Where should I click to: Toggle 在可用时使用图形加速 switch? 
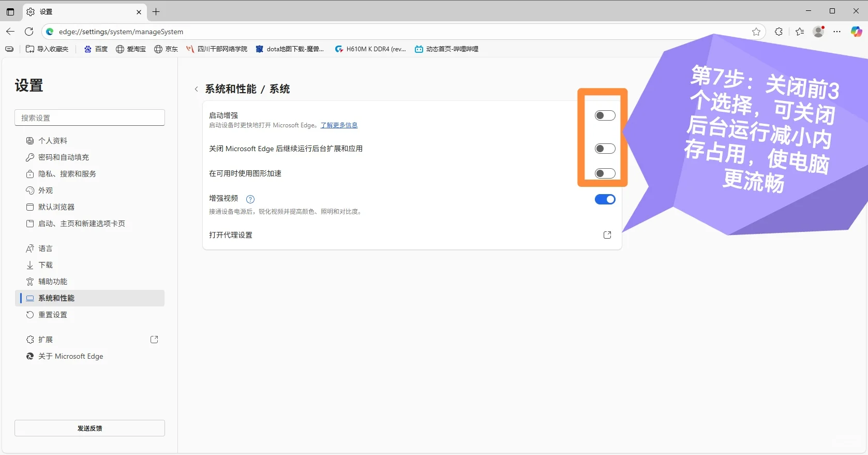coord(605,173)
